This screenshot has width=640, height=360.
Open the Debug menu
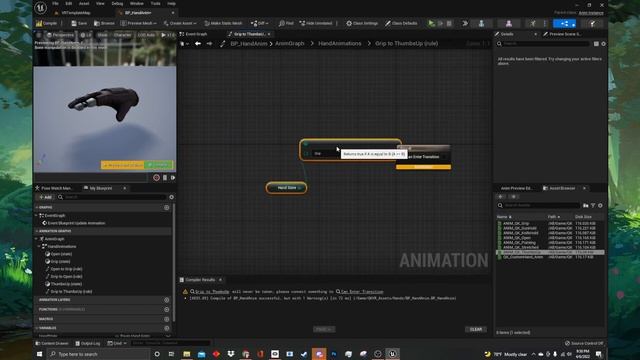(x=117, y=4)
